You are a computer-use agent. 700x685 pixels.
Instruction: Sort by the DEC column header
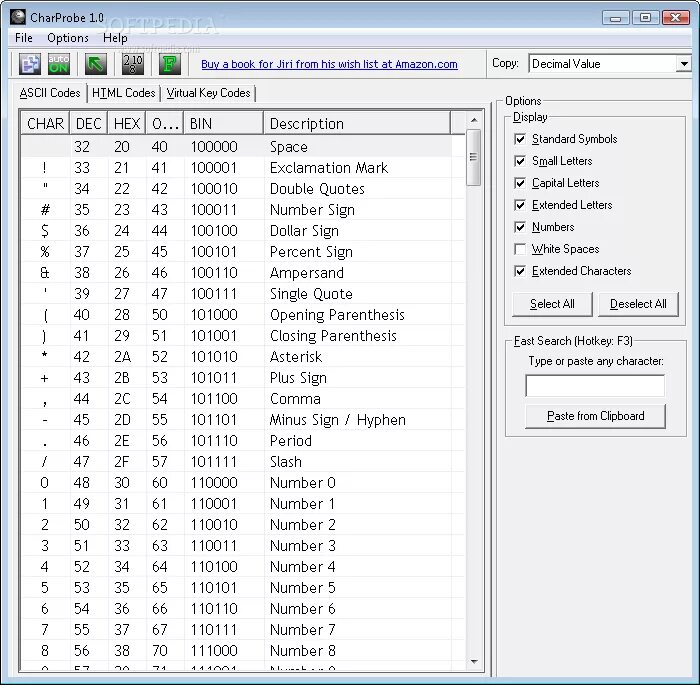88,123
